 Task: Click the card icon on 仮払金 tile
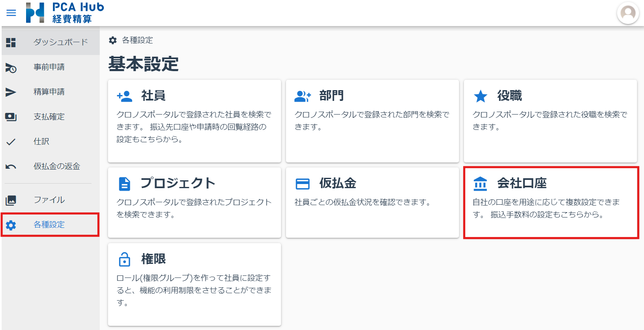click(x=303, y=184)
